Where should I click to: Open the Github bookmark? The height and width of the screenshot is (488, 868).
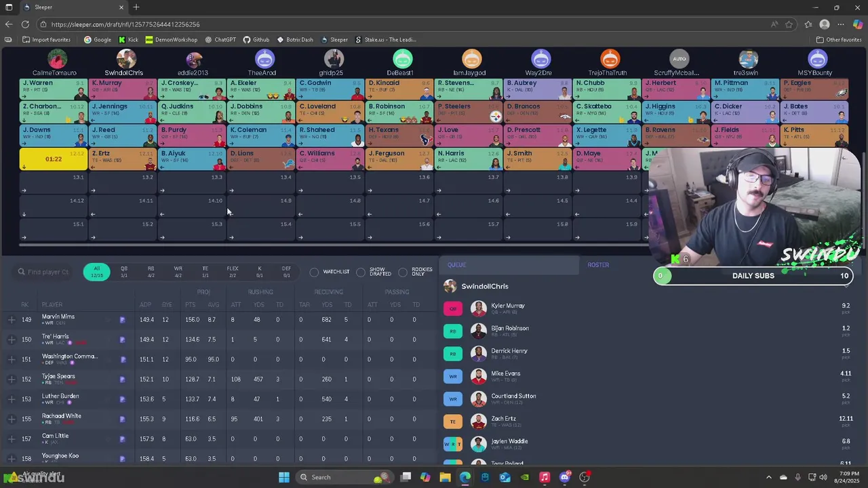click(x=256, y=39)
